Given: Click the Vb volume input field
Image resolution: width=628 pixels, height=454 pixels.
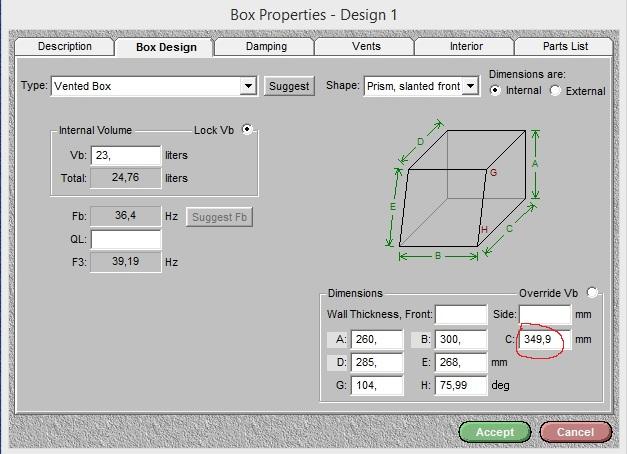Looking at the screenshot, I should [125, 156].
